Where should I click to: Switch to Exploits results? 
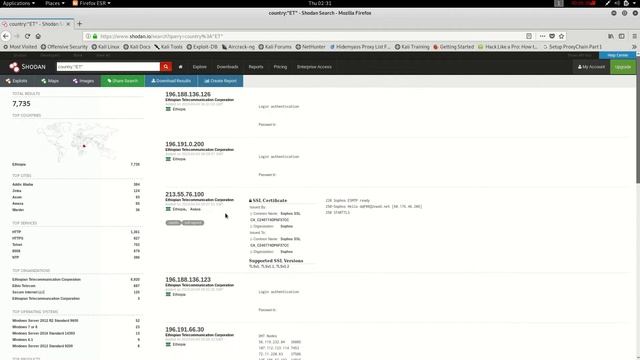coord(16,81)
